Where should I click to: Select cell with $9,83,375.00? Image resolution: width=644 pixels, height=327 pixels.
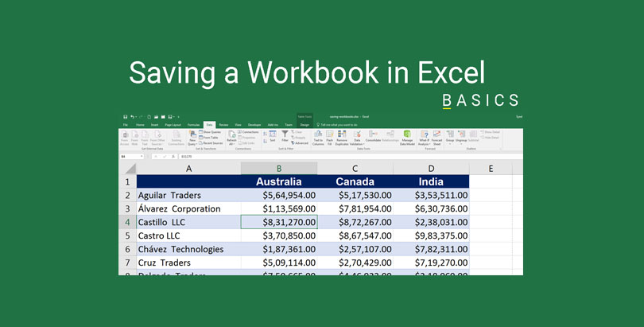(x=431, y=236)
